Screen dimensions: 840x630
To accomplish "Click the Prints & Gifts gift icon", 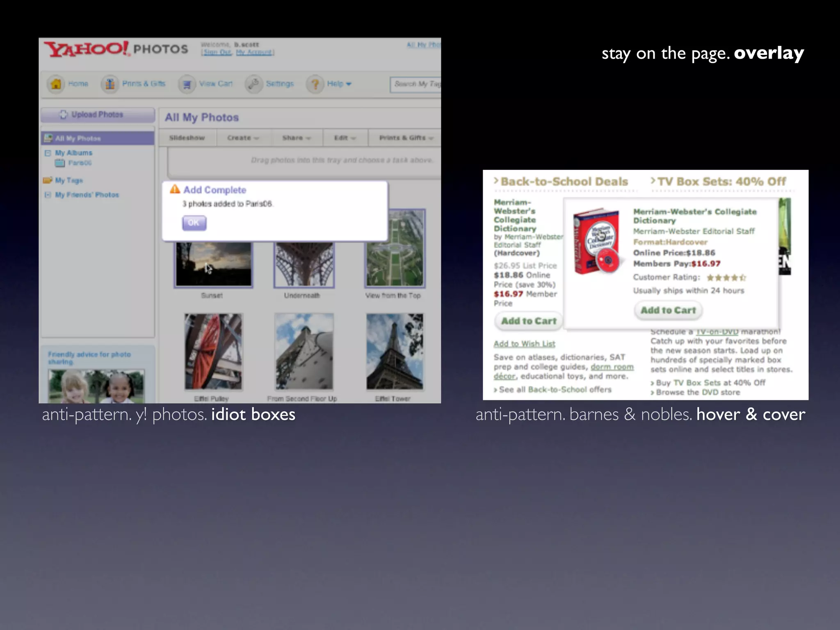I will click(x=110, y=84).
